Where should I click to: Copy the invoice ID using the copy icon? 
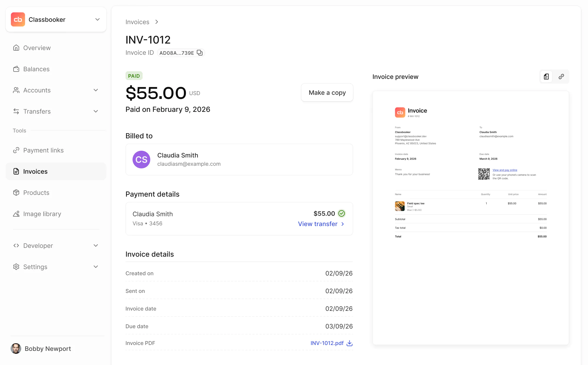tap(199, 53)
